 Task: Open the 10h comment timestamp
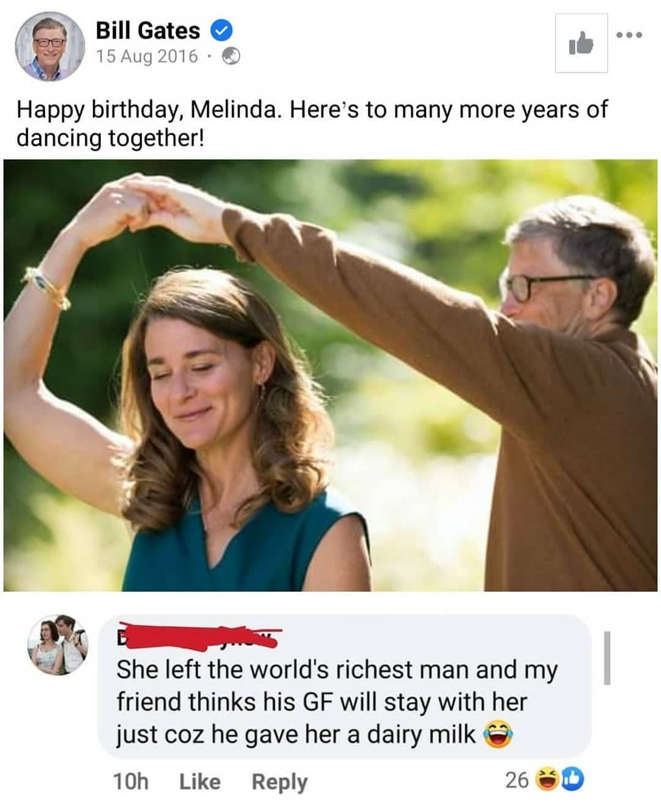pos(131,781)
